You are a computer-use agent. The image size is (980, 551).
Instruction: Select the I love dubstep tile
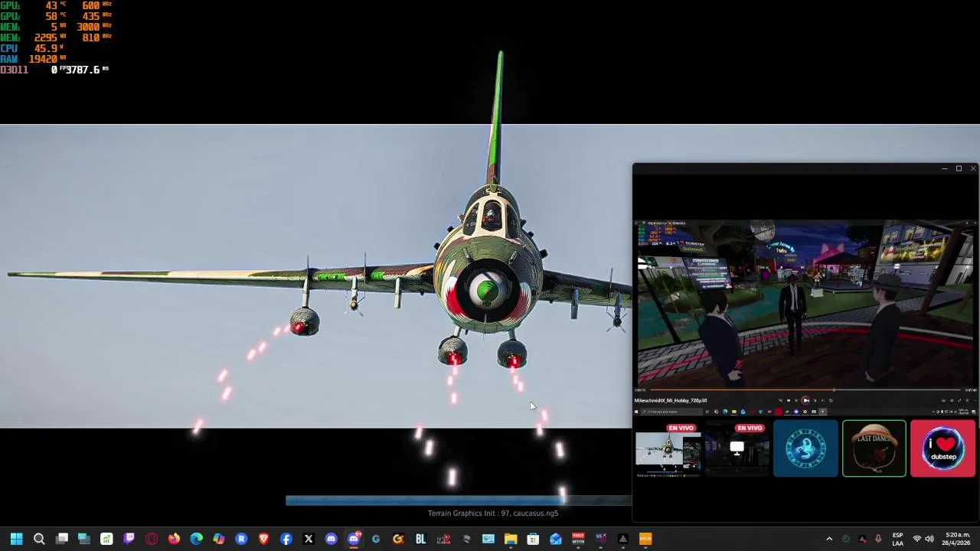point(943,448)
